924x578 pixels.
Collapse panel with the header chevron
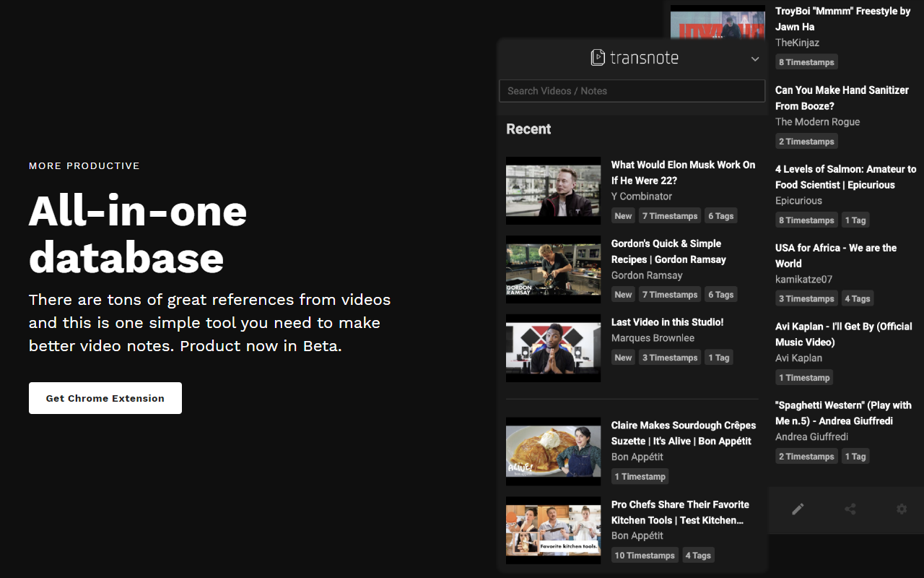pos(755,59)
